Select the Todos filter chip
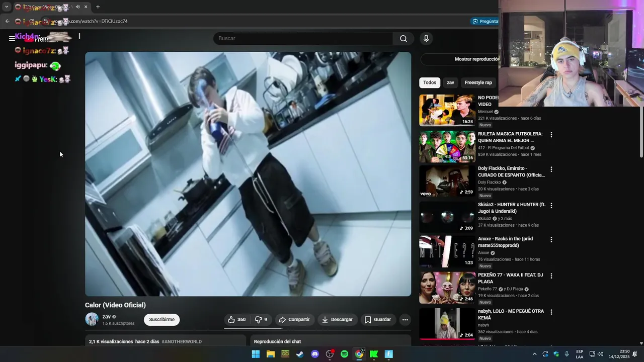Viewport: 644px width, 362px height. coord(430,82)
